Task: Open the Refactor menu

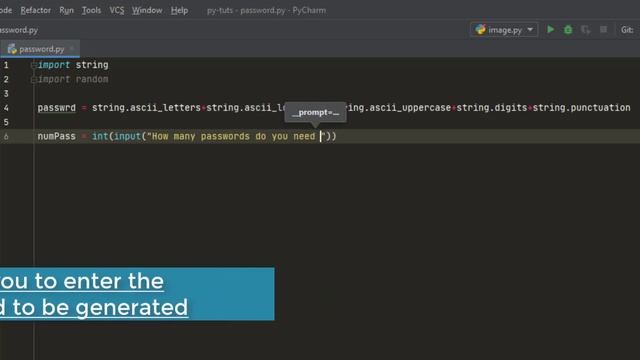Action: 36,10
